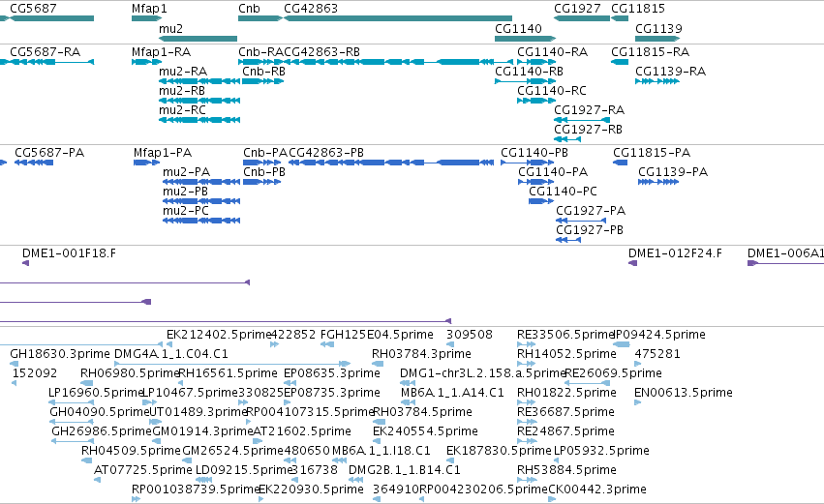Select the FGH125E04.5prime EST label
The width and height of the screenshot is (824, 504).
[378, 335]
